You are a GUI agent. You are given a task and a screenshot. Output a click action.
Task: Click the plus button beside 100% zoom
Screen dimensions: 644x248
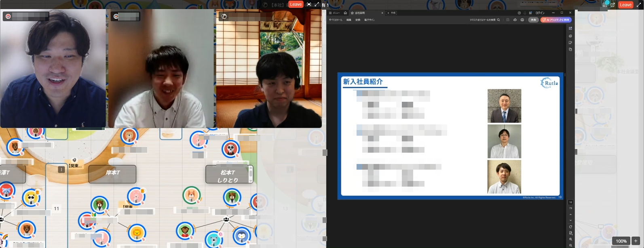636,241
